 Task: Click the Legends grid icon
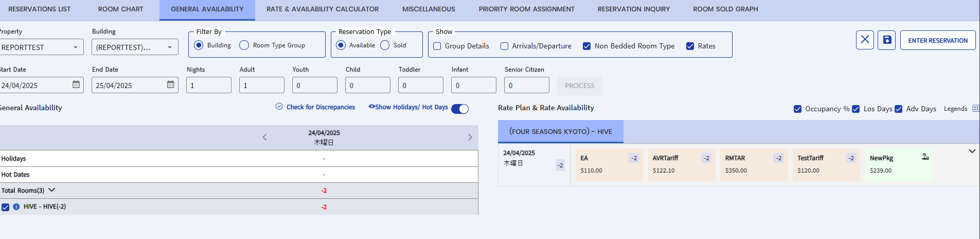pos(975,109)
